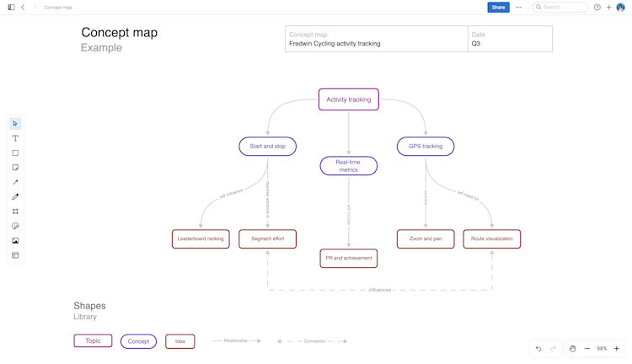Redo the last undone action

point(553,349)
